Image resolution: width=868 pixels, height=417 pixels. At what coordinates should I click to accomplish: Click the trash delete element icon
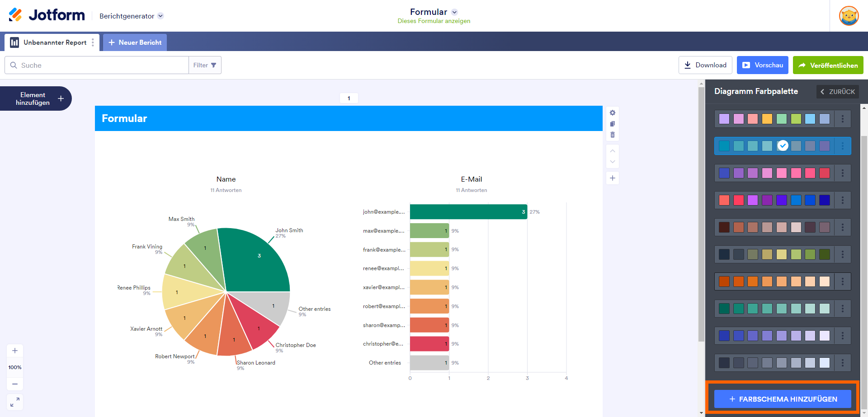click(x=613, y=135)
